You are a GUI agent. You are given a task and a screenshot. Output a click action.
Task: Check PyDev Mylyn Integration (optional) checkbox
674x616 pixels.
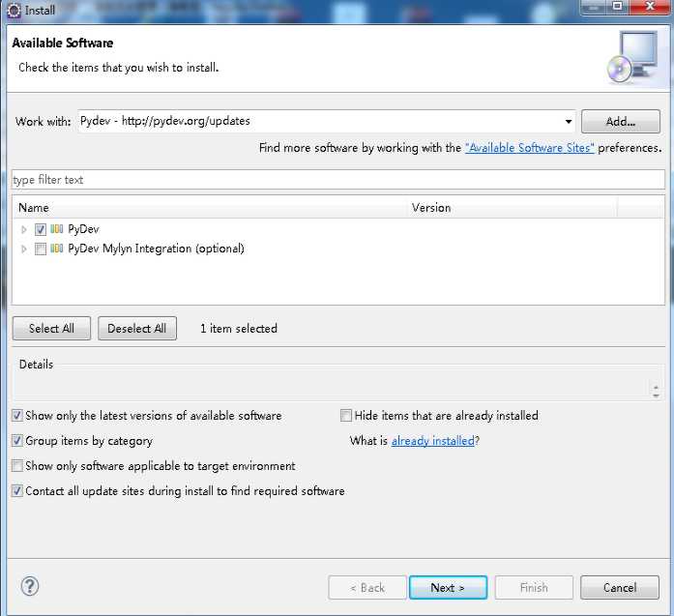(x=41, y=249)
